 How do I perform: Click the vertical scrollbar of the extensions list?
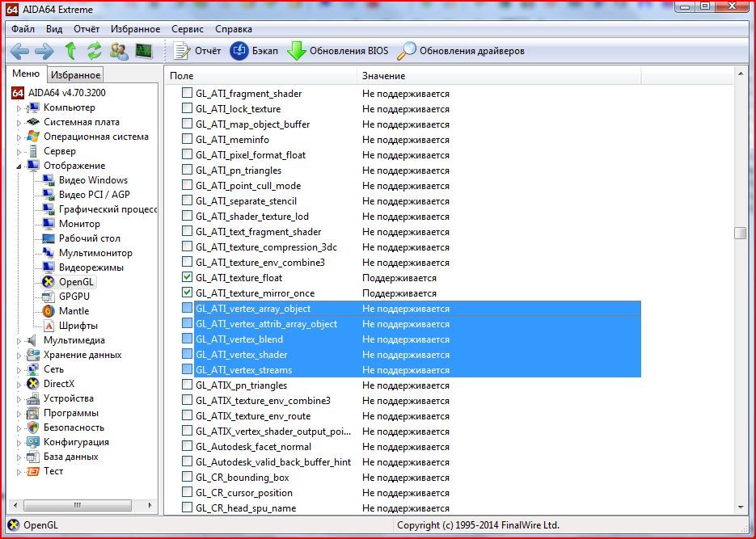coord(738,234)
